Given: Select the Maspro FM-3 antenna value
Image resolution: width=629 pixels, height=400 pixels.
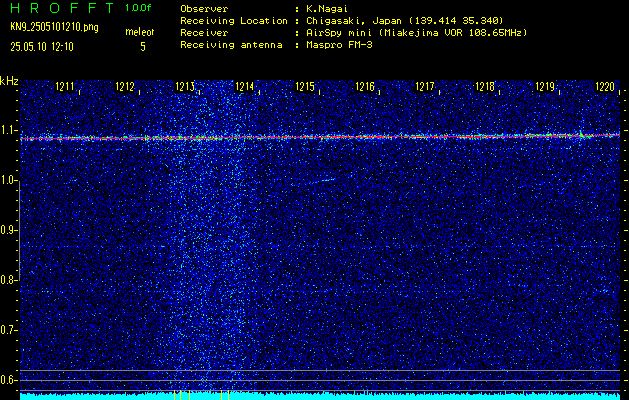Looking at the screenshot, I should (x=339, y=45).
